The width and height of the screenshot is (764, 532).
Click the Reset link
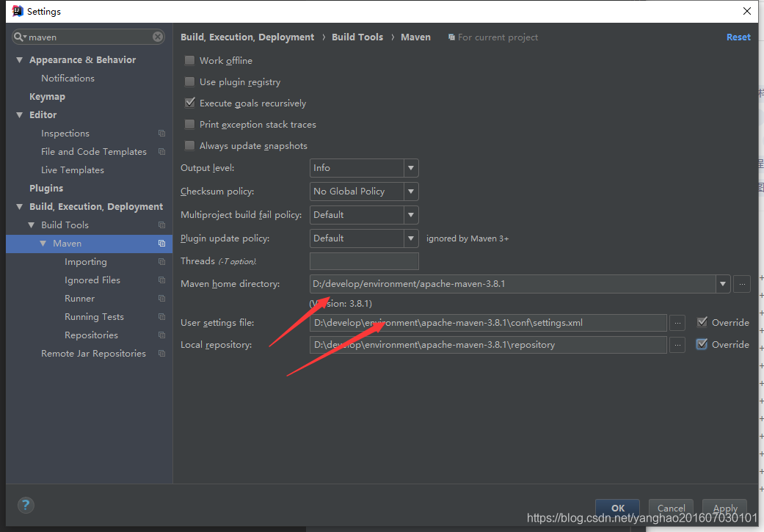coord(738,37)
